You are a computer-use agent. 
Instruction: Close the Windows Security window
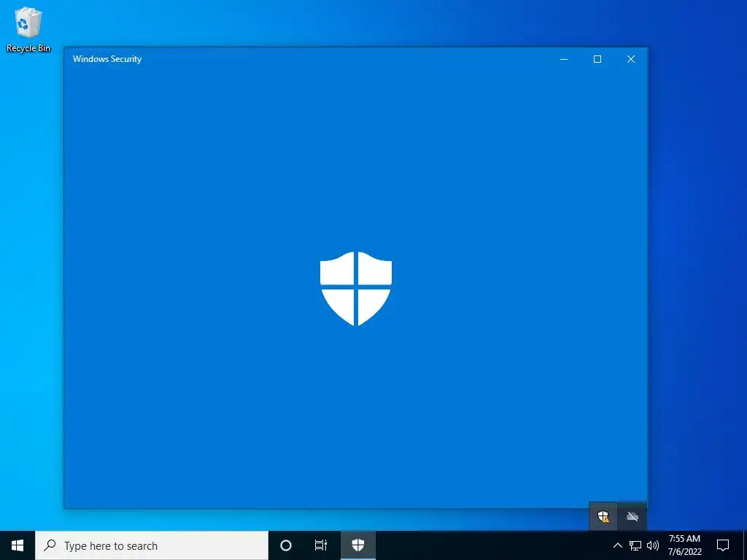click(x=631, y=59)
